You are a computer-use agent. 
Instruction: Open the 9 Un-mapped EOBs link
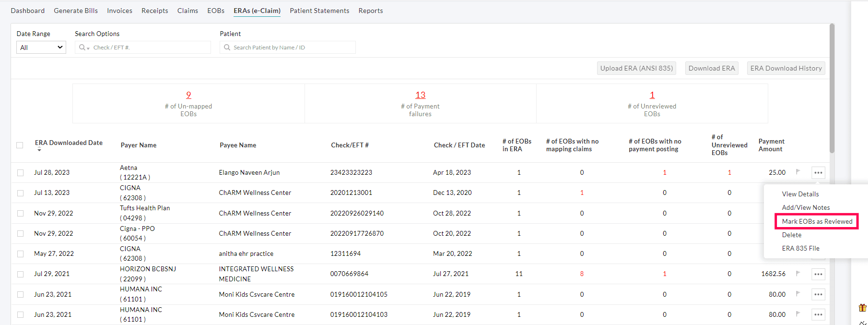pyautogui.click(x=188, y=95)
